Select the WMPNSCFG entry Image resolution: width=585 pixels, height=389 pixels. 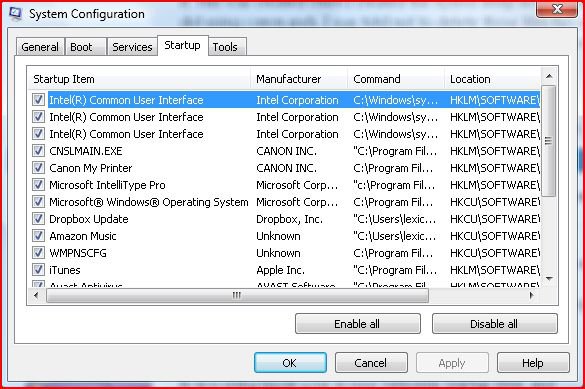(x=78, y=253)
